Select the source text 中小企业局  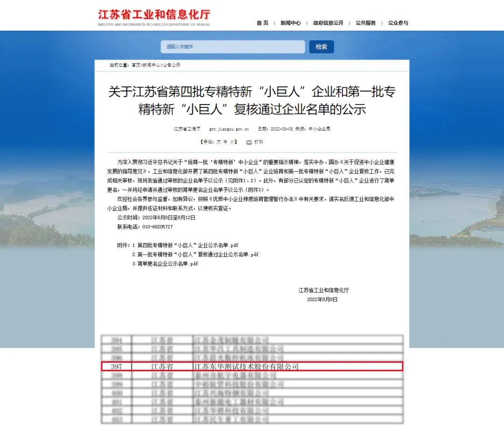319,129
